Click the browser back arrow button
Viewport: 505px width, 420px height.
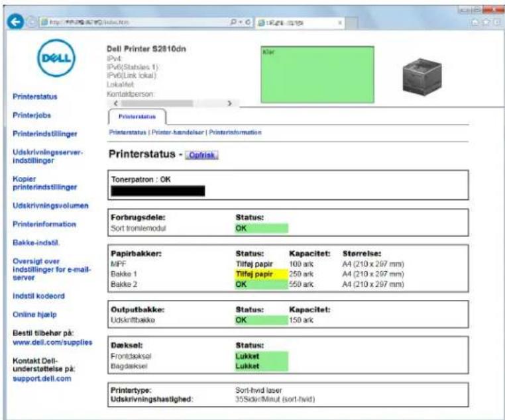(x=15, y=22)
